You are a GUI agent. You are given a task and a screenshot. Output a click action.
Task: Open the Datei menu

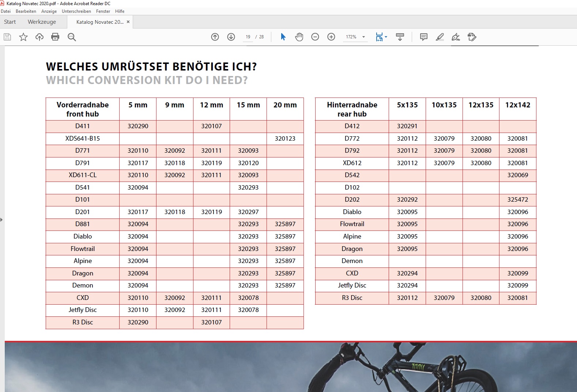click(x=6, y=11)
